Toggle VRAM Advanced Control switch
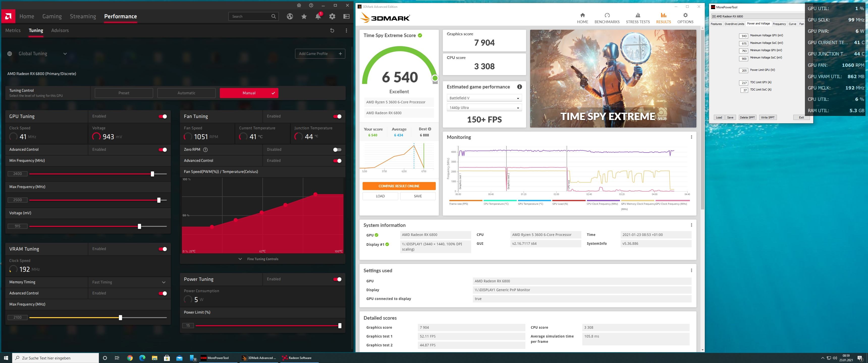Image resolution: width=868 pixels, height=363 pixels. 163,294
